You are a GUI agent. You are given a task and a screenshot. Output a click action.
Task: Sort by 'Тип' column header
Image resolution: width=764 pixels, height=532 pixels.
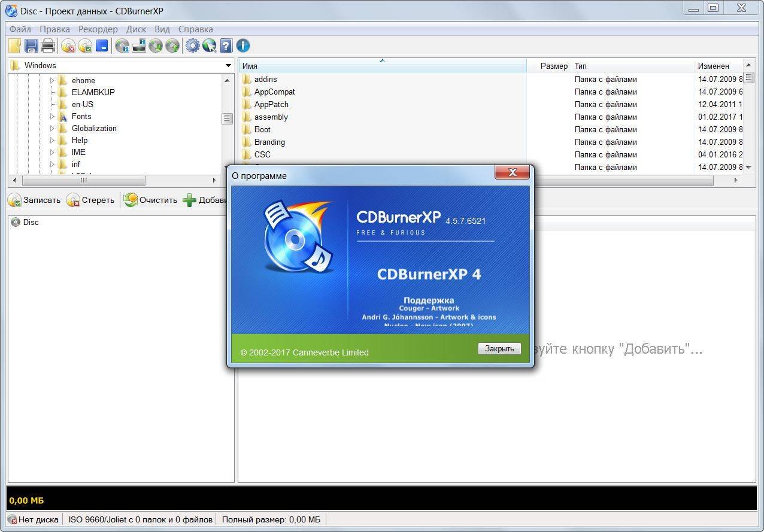[633, 66]
